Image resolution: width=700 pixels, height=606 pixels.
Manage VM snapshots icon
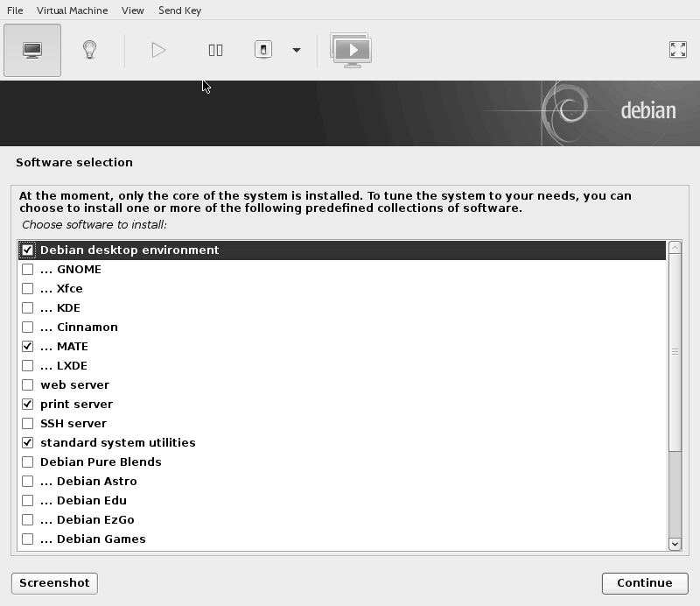pyautogui.click(x=351, y=50)
